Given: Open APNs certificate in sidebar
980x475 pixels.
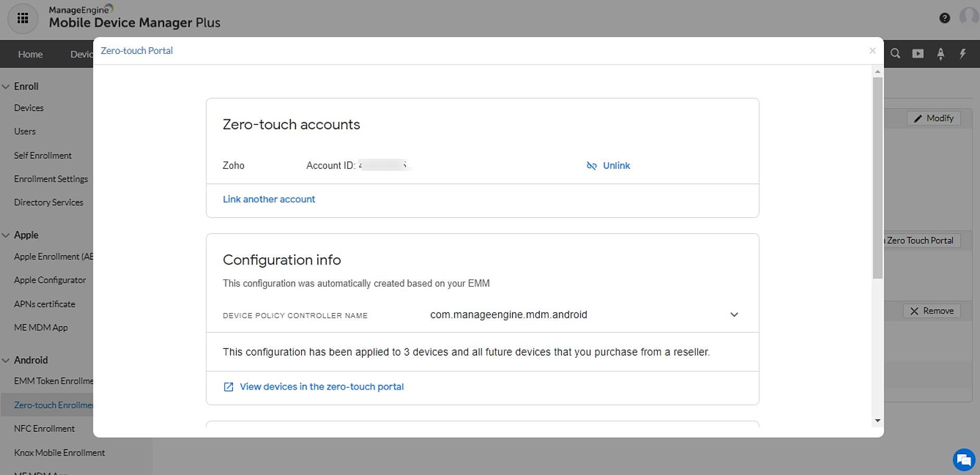Looking at the screenshot, I should 45,304.
